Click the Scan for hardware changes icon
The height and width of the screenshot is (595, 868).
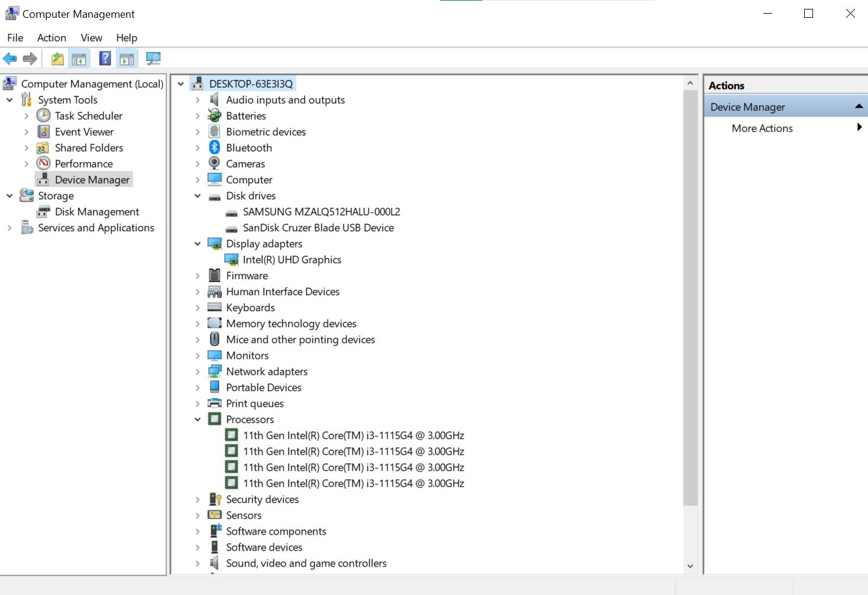coord(153,59)
